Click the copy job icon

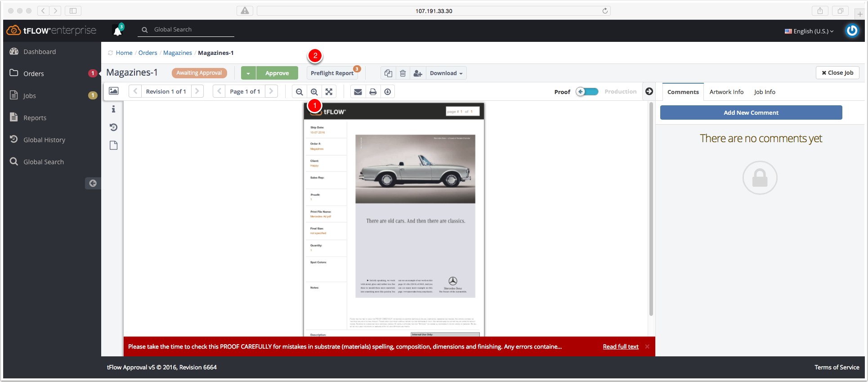click(388, 73)
